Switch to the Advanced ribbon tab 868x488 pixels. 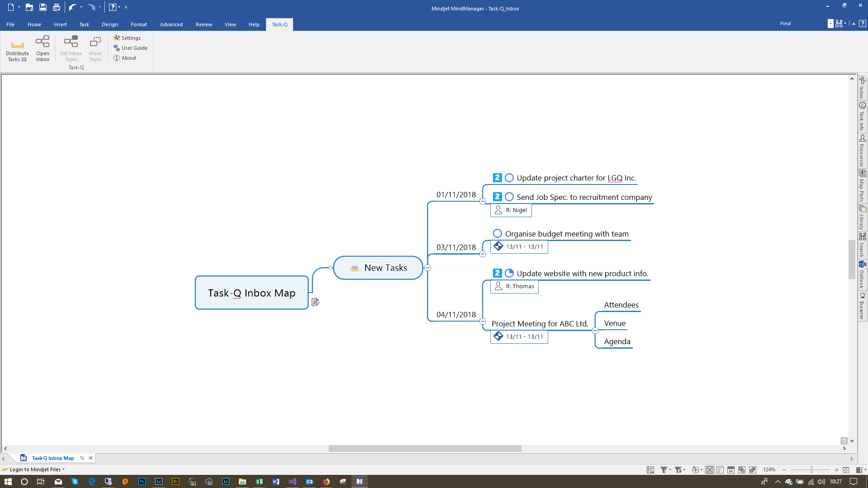click(171, 24)
